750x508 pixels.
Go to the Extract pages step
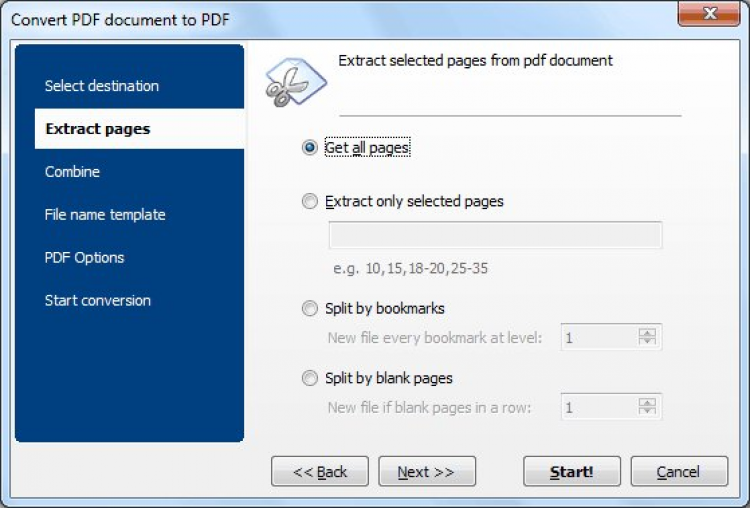click(139, 129)
